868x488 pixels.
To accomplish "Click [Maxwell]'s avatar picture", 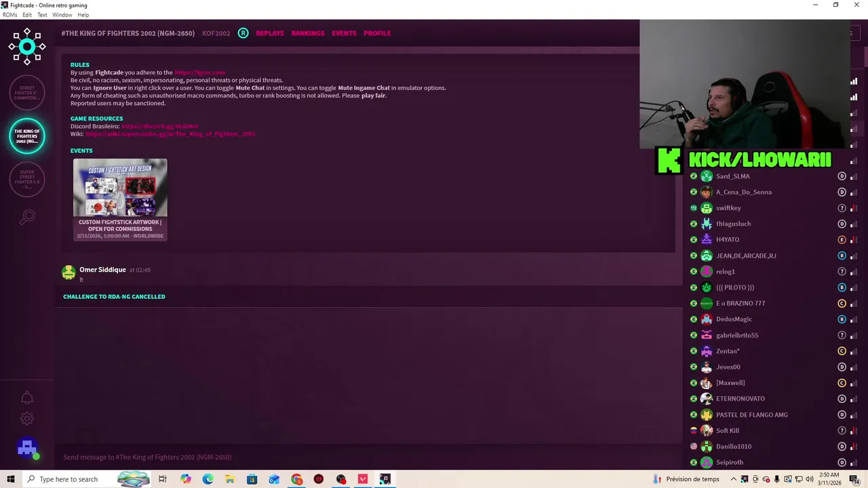I will (x=707, y=383).
